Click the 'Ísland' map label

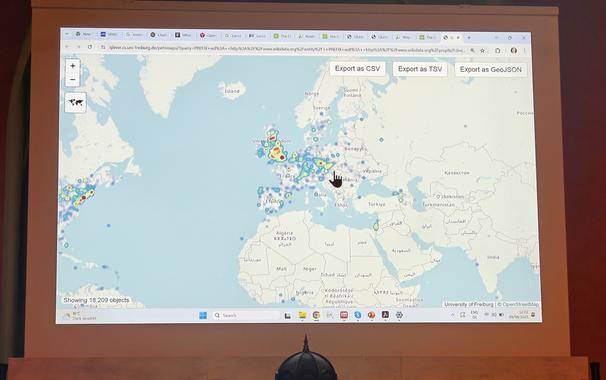pos(232,91)
